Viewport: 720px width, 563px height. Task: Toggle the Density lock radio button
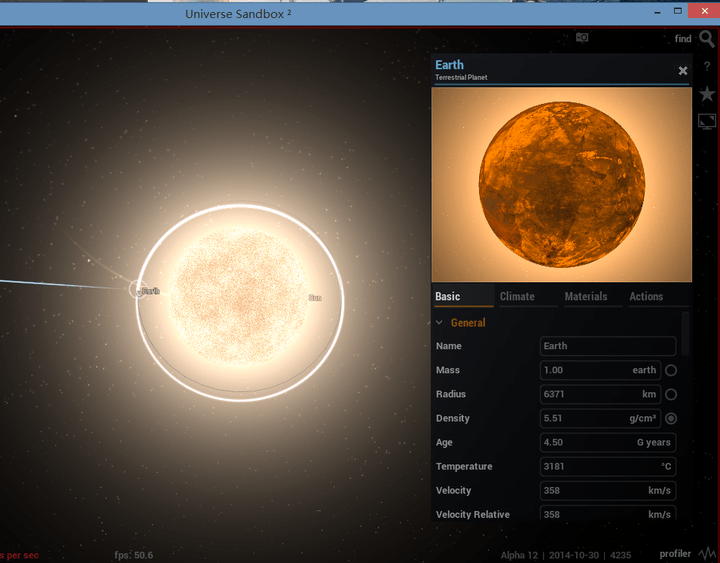671,418
